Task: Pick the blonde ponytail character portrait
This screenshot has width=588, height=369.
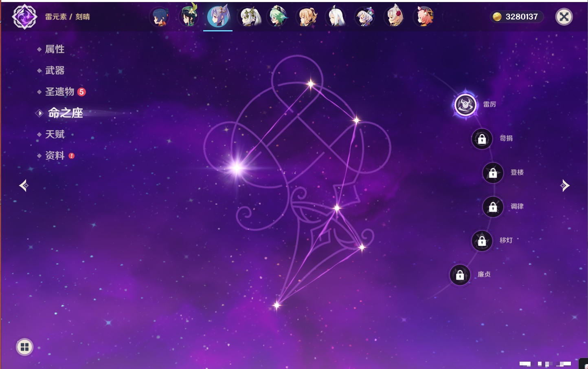Action: (x=307, y=17)
